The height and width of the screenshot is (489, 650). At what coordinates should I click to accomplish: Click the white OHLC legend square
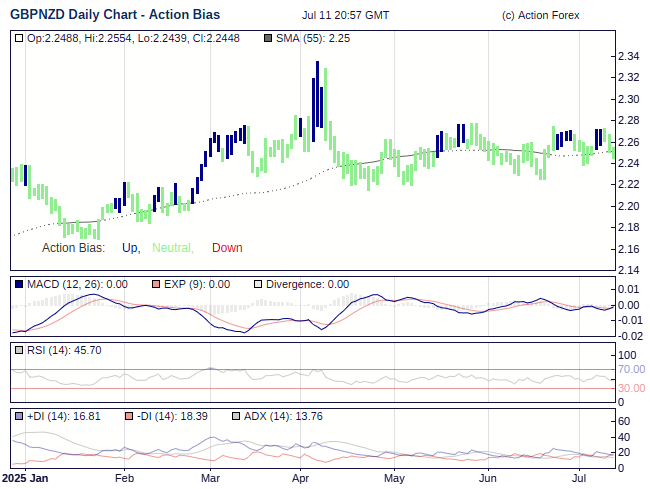tap(18, 38)
